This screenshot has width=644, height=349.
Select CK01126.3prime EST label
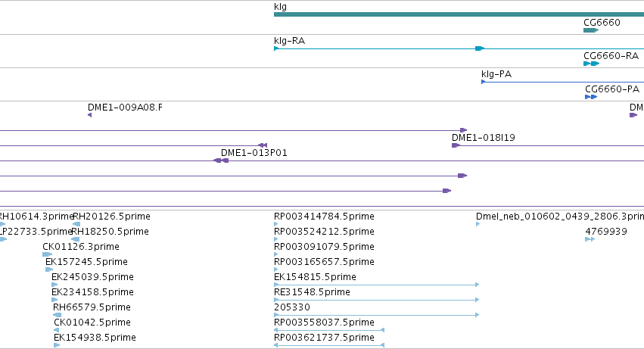coord(81,247)
